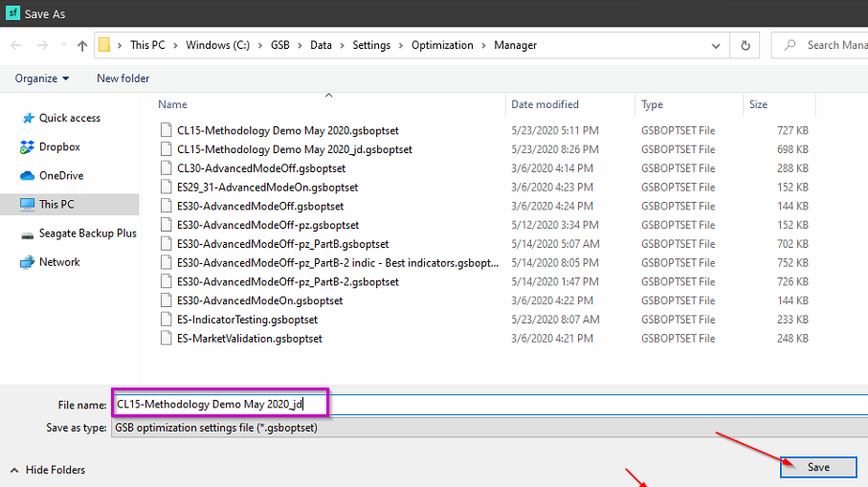Click the Settings breadcrumb segment
This screenshot has width=868, height=487.
(371, 45)
